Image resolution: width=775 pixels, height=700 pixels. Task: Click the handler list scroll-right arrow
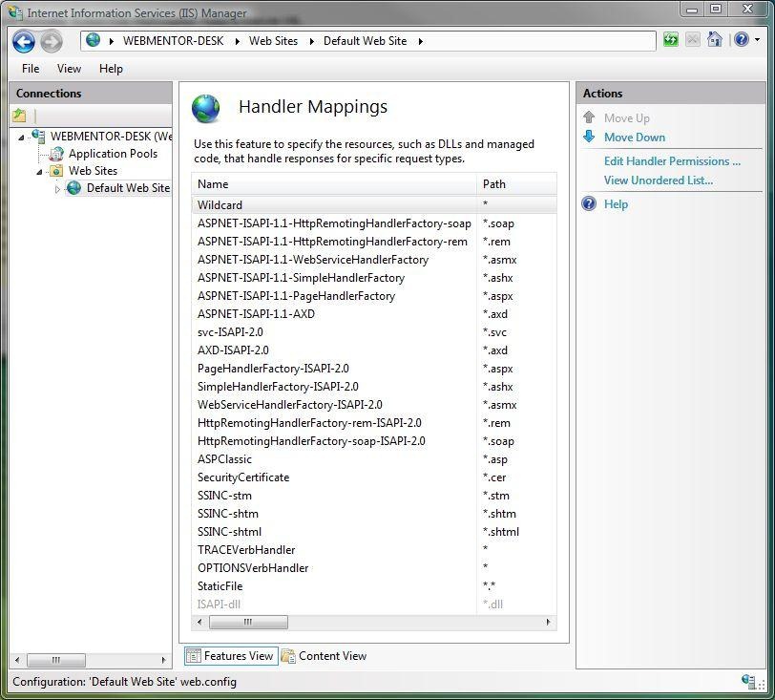[x=548, y=623]
